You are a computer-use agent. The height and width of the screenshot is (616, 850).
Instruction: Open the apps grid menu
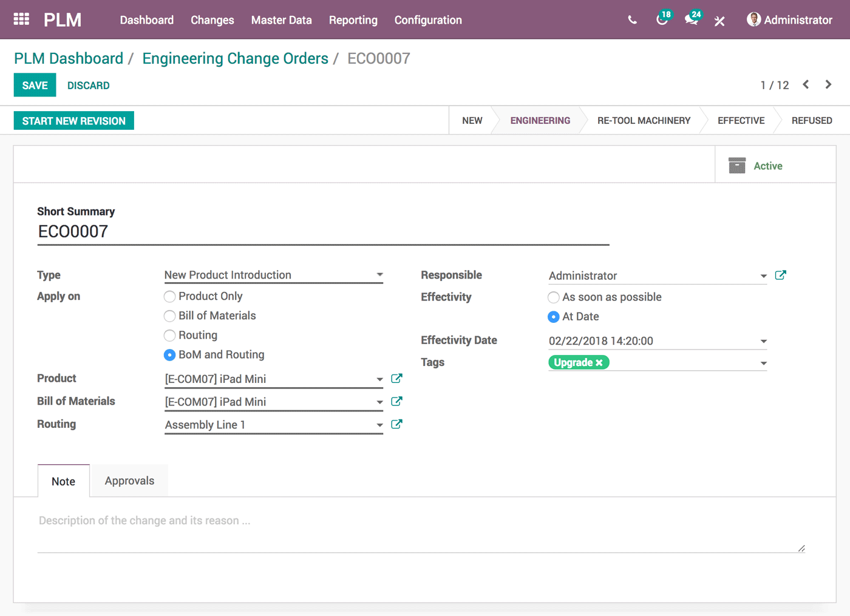tap(21, 19)
